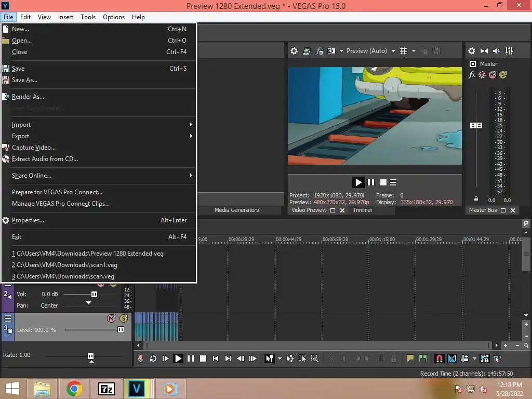Click the track 2 Vol slider handle
Screen dimensions: 532x399
(x=94, y=294)
